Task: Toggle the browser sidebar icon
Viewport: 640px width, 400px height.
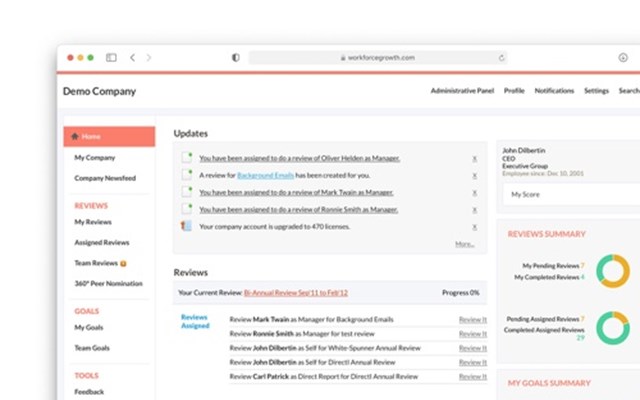Action: click(x=111, y=58)
